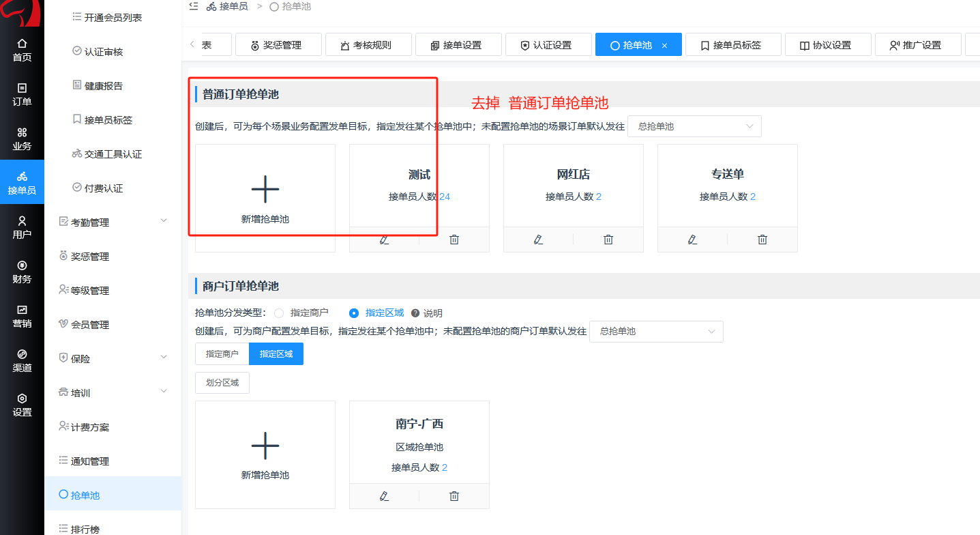Add a new pool under 商户订单抢单池
Screen dimensions: 980x535
click(x=265, y=454)
